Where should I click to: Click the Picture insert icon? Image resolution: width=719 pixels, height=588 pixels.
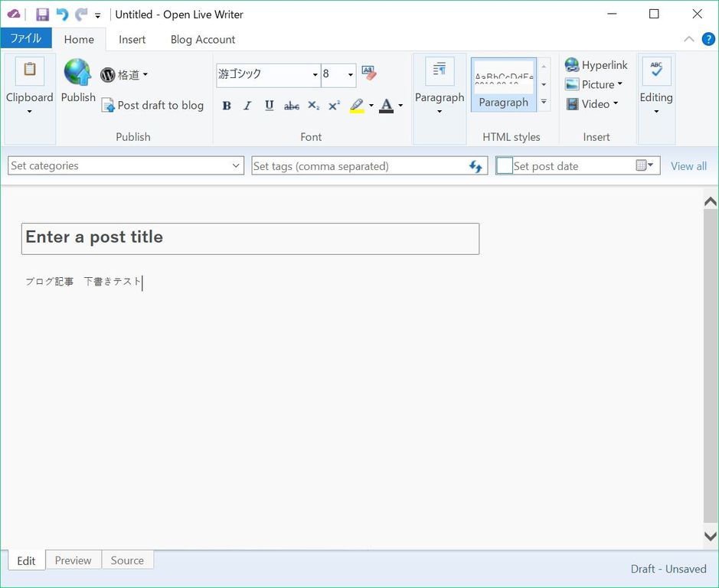click(572, 84)
